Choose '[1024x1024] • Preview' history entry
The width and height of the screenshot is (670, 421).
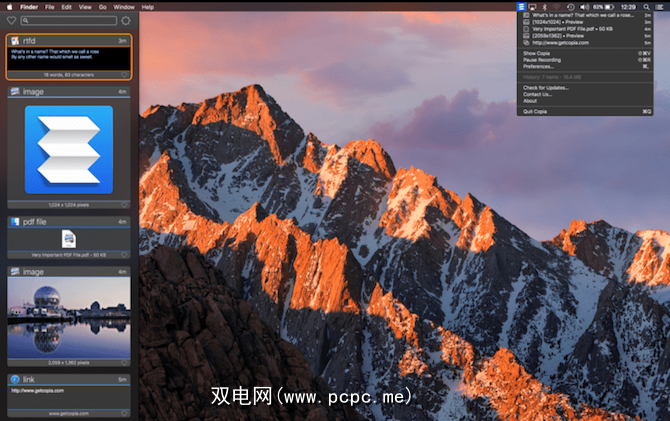(585, 22)
